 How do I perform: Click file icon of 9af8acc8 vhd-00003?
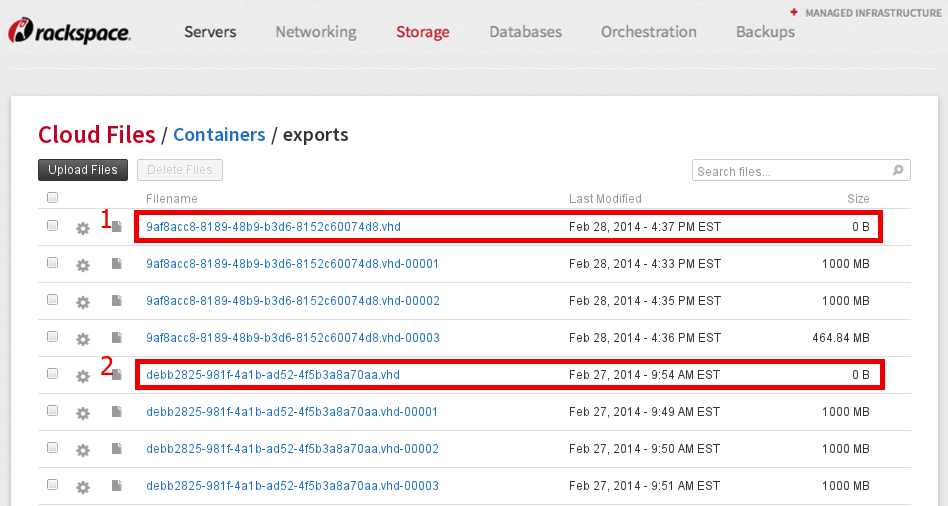pyautogui.click(x=117, y=337)
